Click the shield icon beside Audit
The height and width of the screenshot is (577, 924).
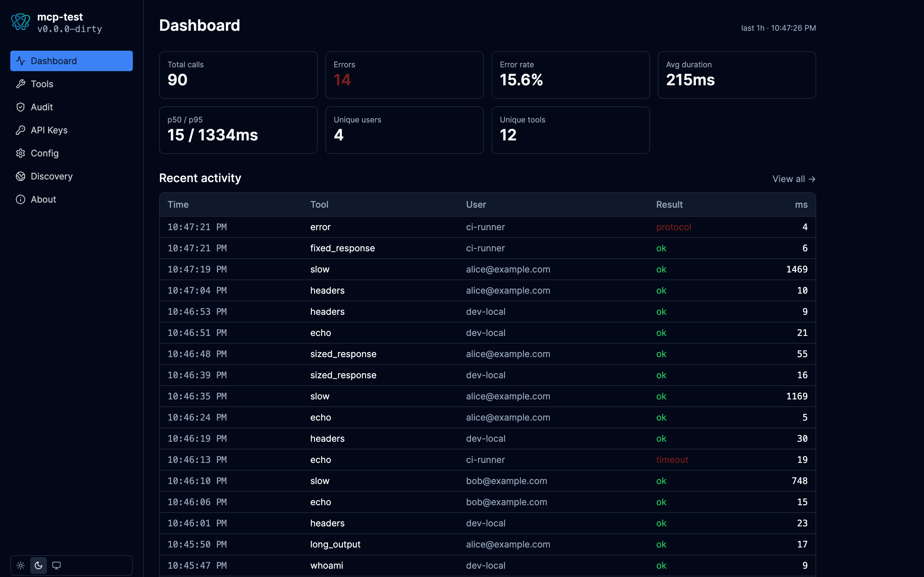click(21, 107)
